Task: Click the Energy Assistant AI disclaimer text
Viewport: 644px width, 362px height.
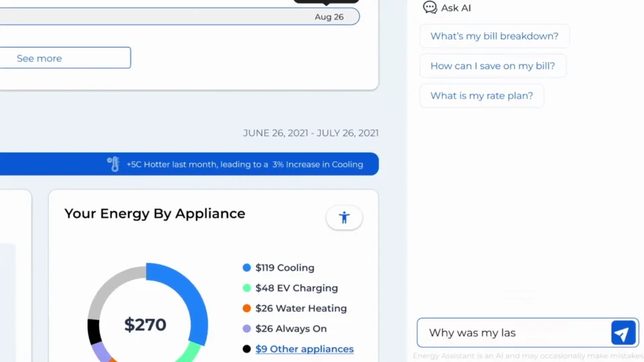Action: (528, 356)
